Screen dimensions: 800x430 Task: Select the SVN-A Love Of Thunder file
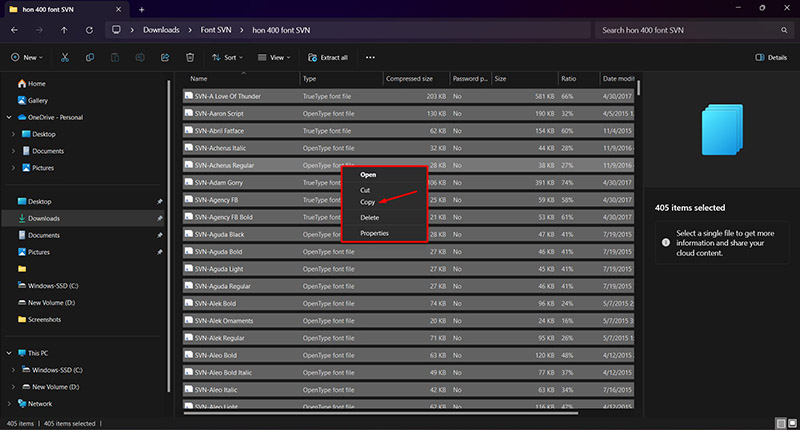[408, 96]
